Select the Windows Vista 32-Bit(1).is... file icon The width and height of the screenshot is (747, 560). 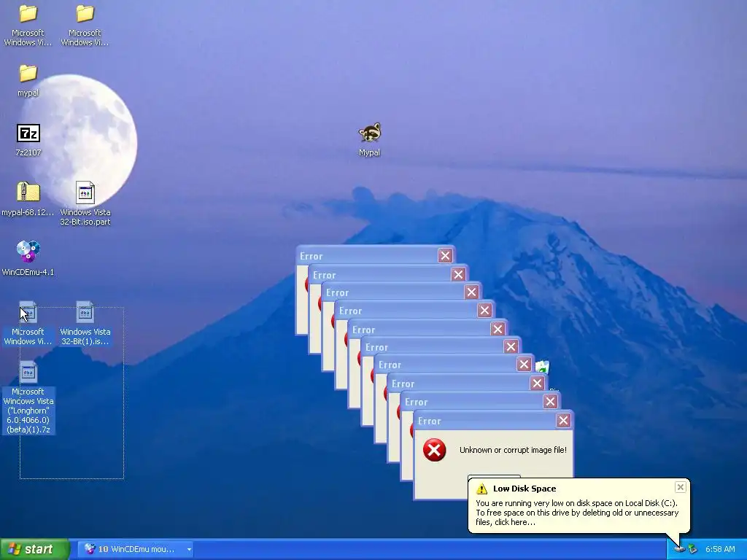pyautogui.click(x=85, y=312)
